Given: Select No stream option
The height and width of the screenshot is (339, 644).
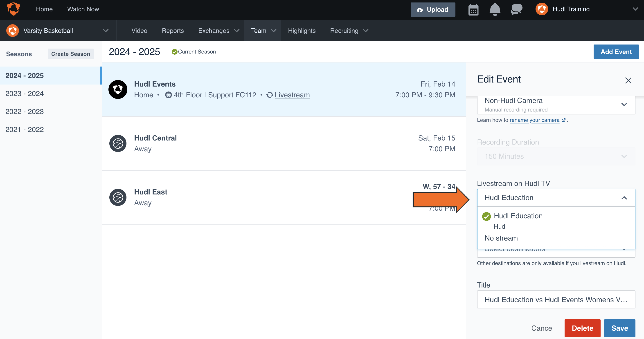Looking at the screenshot, I should 556,238.
